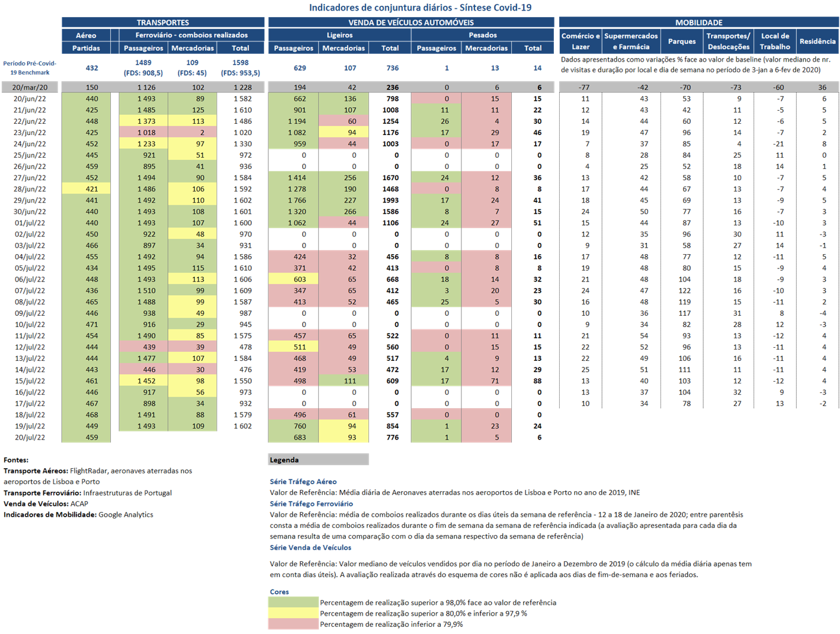Select benchmark value '1489 (FDS: 908,5)'
The image size is (840, 634).
[x=143, y=68]
